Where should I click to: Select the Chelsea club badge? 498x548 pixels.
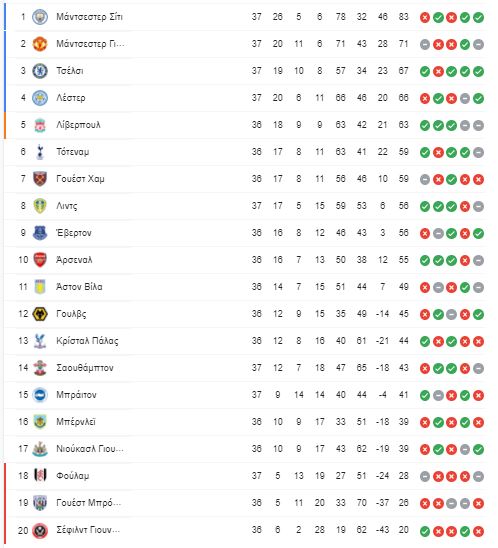coord(40,71)
